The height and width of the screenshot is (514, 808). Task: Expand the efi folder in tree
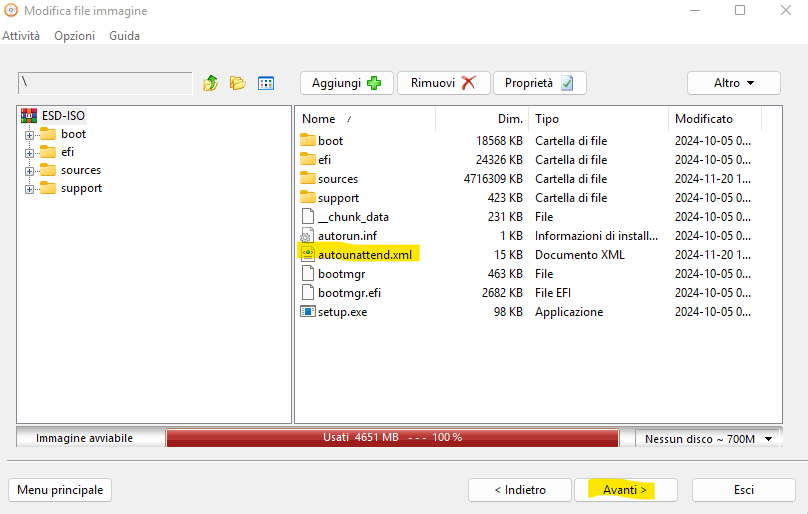30,153
